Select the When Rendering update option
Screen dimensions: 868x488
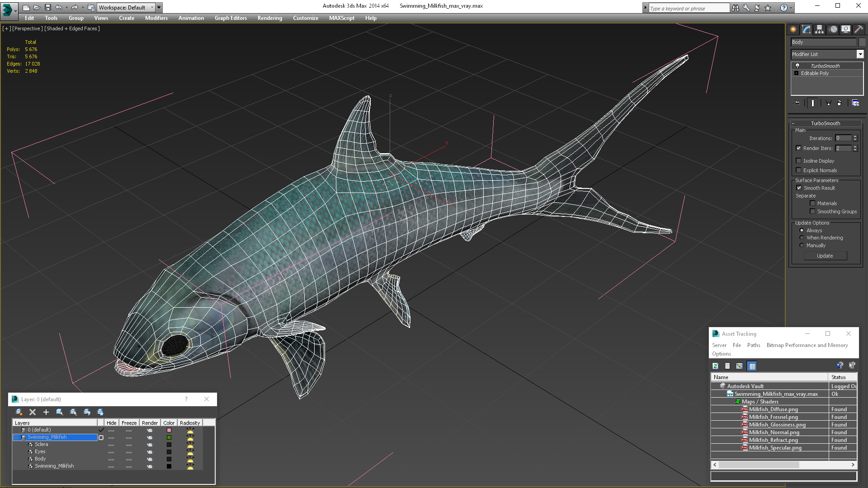pos(802,238)
